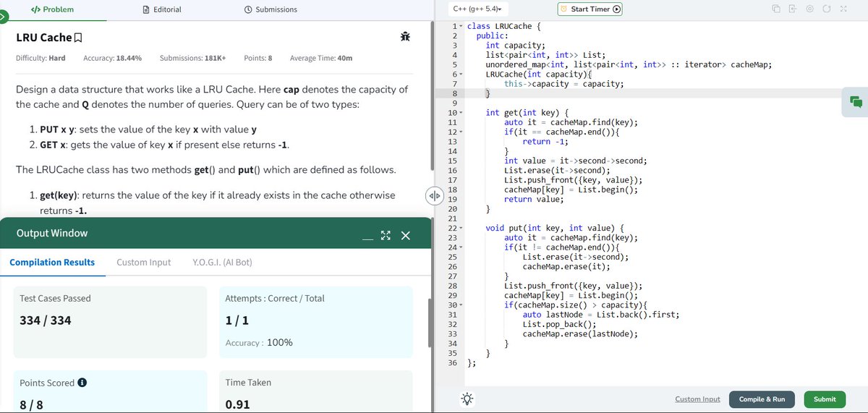The image size is (868, 413).
Task: Switch to the Editorial tab
Action: click(x=161, y=9)
